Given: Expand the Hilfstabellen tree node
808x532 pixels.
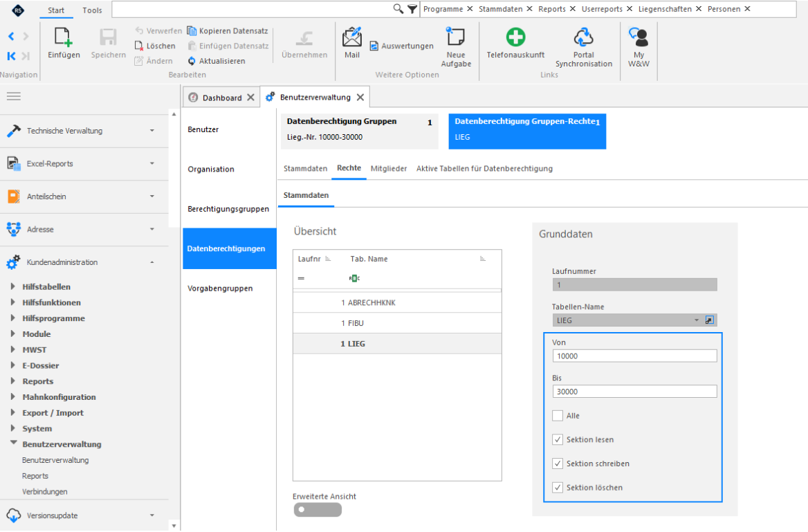Looking at the screenshot, I should (x=13, y=286).
